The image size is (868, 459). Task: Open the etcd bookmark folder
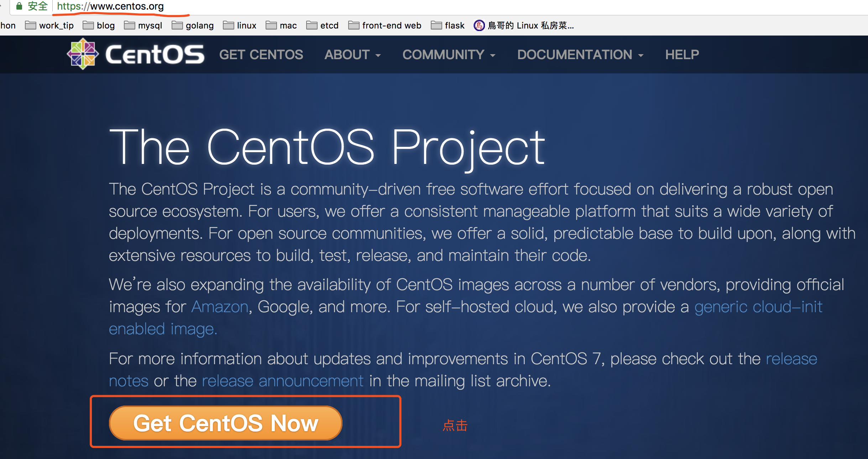[x=323, y=26]
